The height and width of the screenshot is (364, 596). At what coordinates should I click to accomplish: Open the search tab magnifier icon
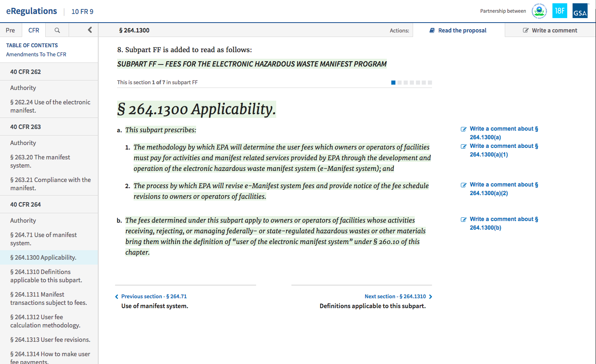[x=57, y=30]
